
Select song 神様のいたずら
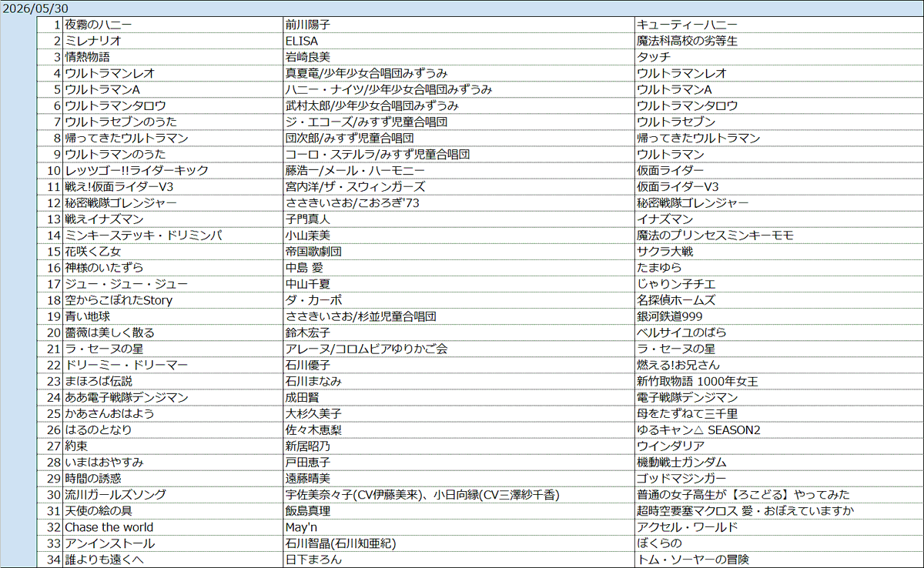point(104,267)
